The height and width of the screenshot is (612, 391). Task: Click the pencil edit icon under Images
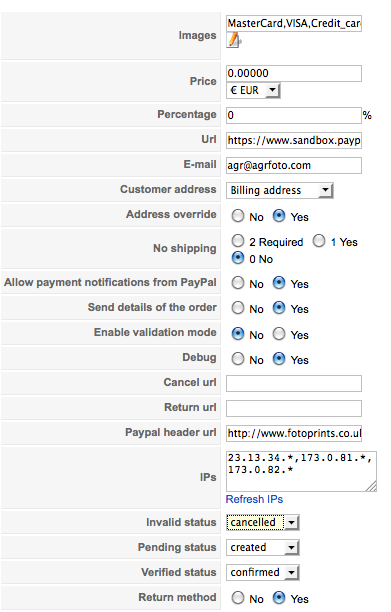point(234,40)
